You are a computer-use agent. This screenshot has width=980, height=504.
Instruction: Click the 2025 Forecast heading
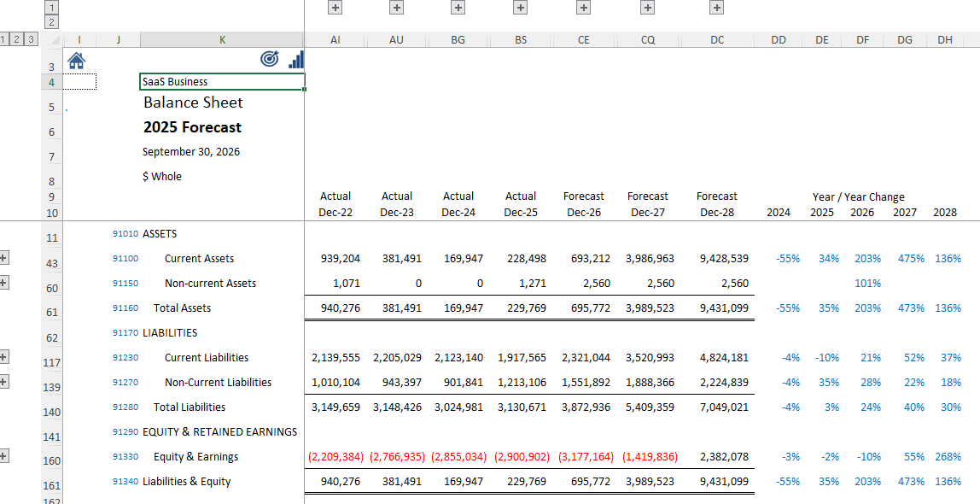click(x=193, y=127)
